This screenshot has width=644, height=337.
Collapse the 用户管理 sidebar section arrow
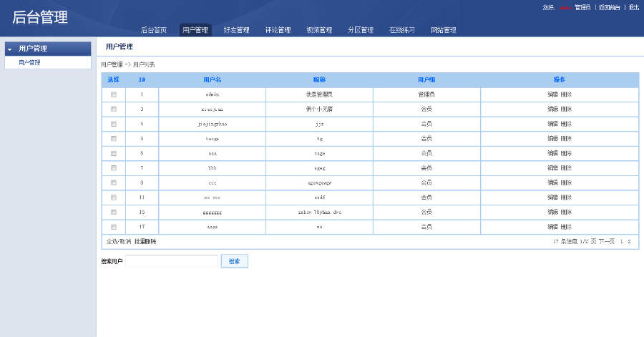click(10, 49)
